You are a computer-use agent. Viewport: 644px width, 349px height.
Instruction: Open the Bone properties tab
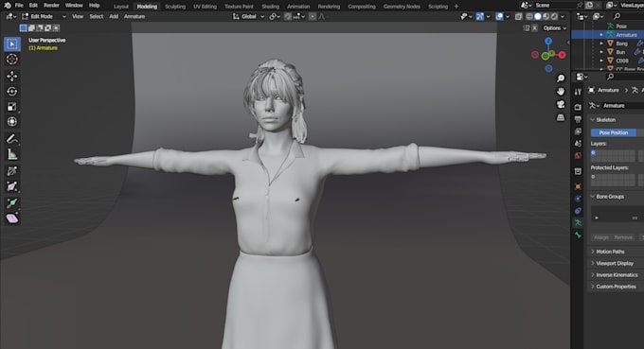578,235
